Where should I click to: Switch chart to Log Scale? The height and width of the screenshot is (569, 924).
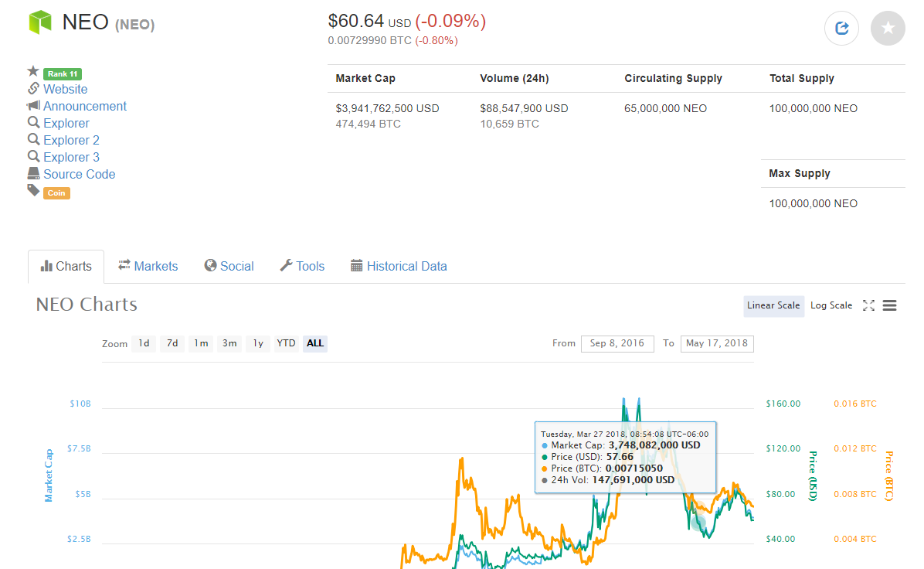[831, 305]
